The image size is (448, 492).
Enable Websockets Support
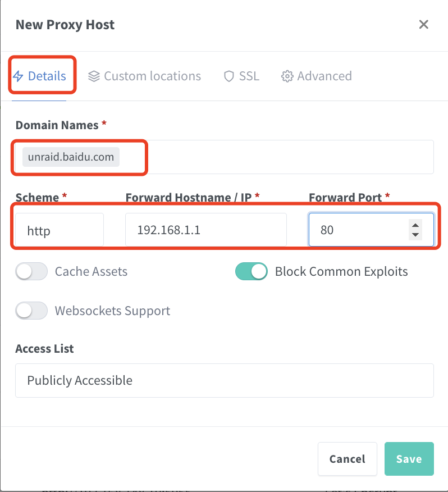[31, 311]
